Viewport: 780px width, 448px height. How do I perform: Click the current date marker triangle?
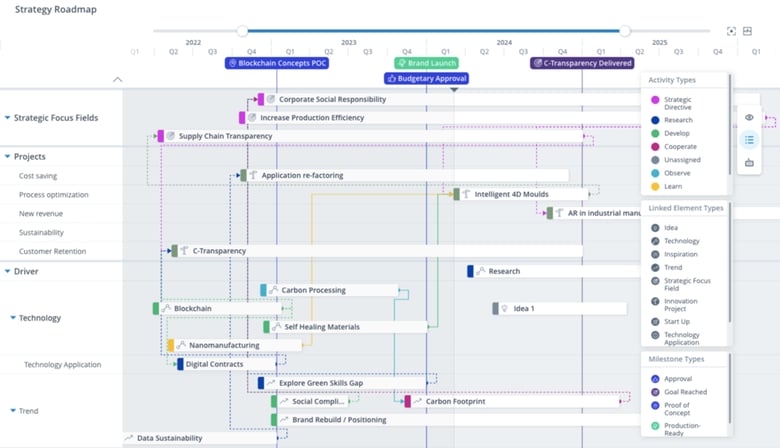(454, 90)
